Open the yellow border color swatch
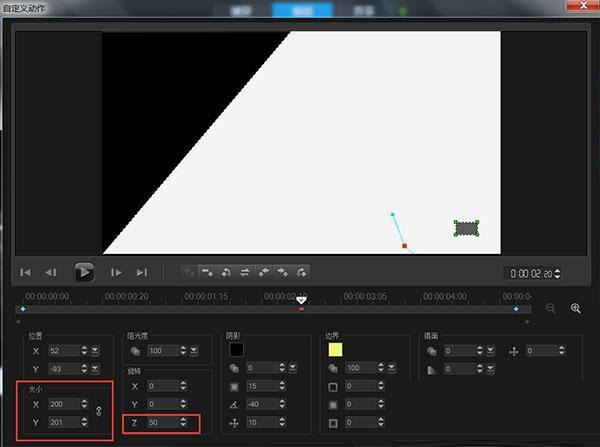The height and width of the screenshot is (447, 600). (x=335, y=349)
